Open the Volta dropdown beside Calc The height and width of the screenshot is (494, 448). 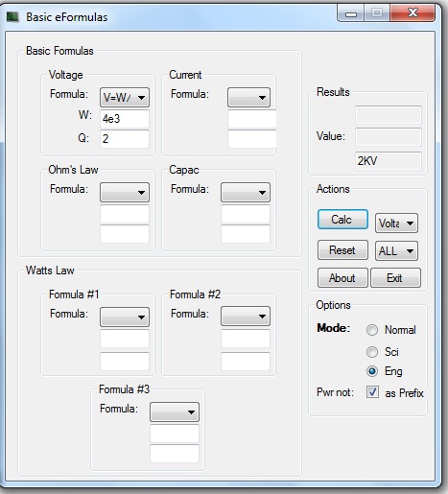(396, 223)
